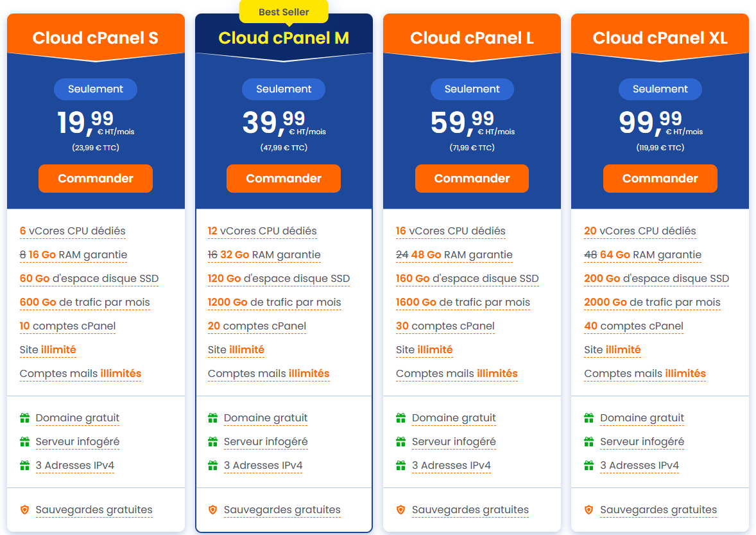Open the 40 comptes cPanel feature details
Screen dimensions: 756x535
click(633, 326)
